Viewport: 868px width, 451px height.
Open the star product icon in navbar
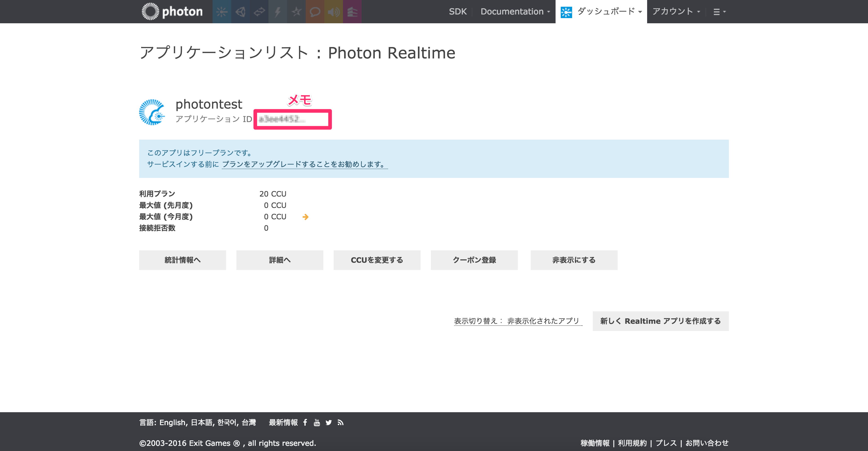click(296, 12)
